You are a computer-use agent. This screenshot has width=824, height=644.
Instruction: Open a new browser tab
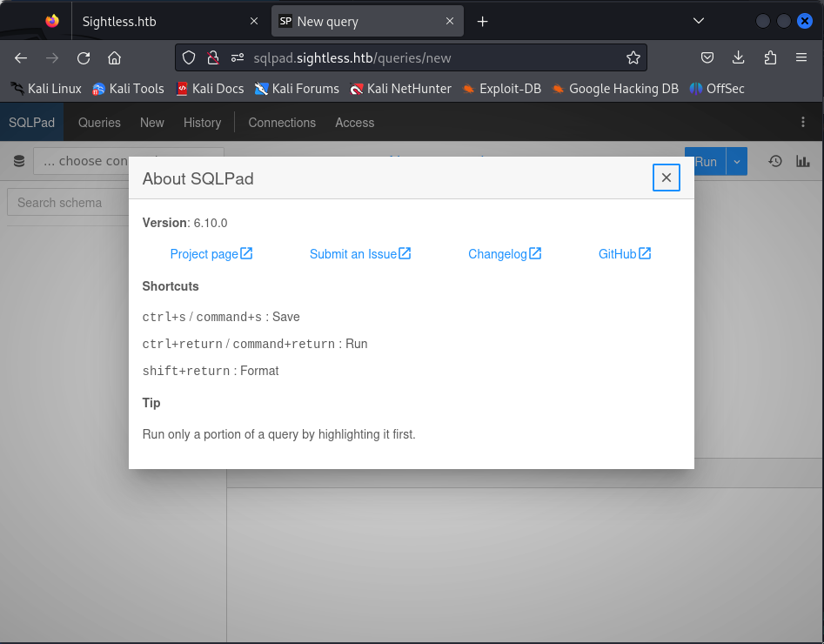(x=482, y=21)
